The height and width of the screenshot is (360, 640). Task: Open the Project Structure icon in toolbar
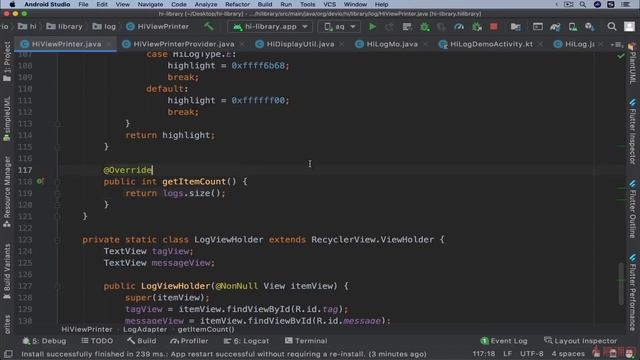click(x=516, y=27)
